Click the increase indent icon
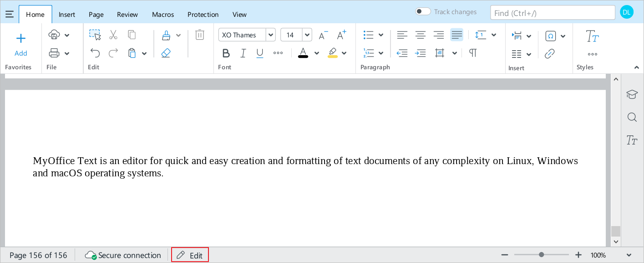This screenshot has height=263, width=644. click(421, 53)
